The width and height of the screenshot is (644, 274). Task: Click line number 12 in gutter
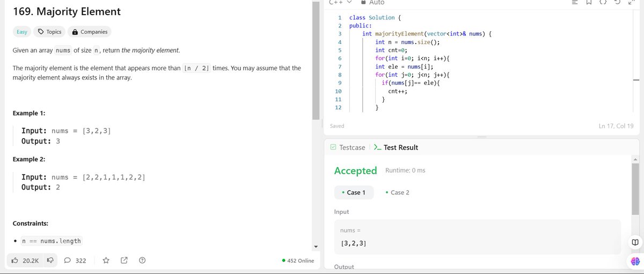338,107
